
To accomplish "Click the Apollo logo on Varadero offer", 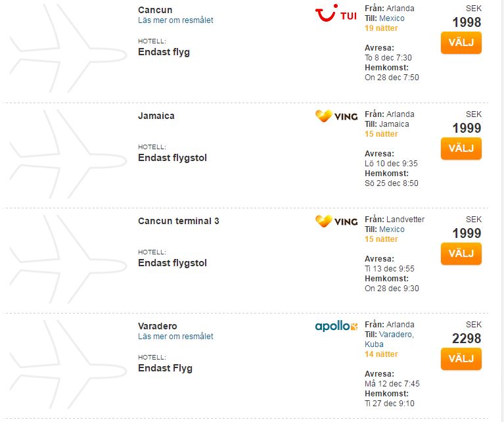I will coord(336,326).
